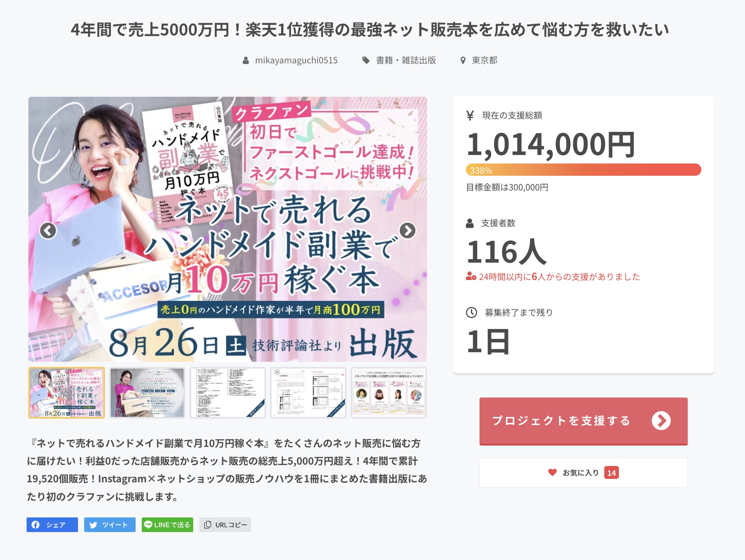Advance carousel with right arrow
The image size is (745, 560).
point(408,231)
